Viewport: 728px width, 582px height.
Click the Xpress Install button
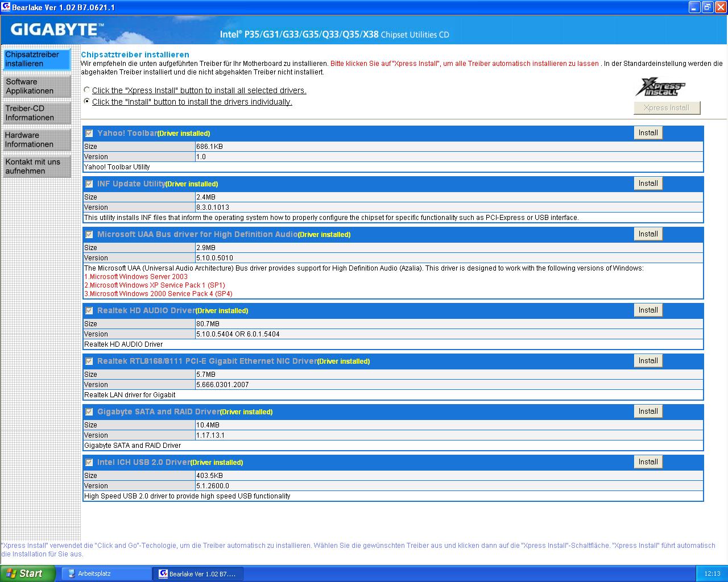click(x=667, y=108)
